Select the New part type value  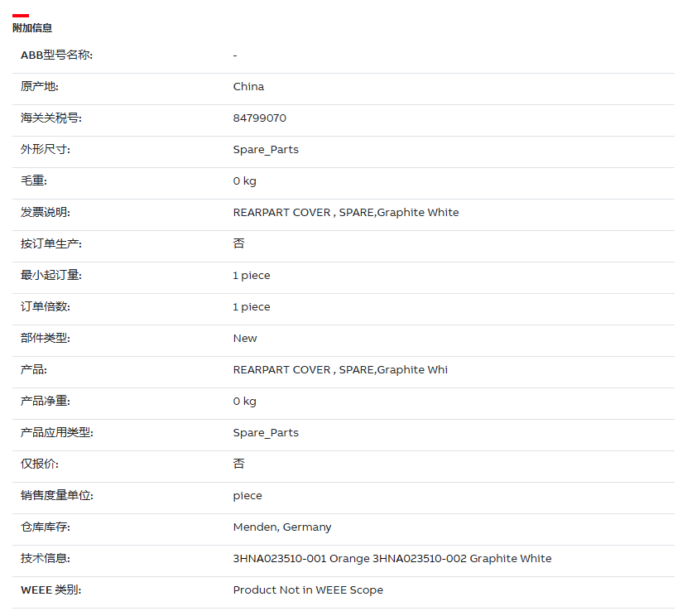[x=245, y=339]
